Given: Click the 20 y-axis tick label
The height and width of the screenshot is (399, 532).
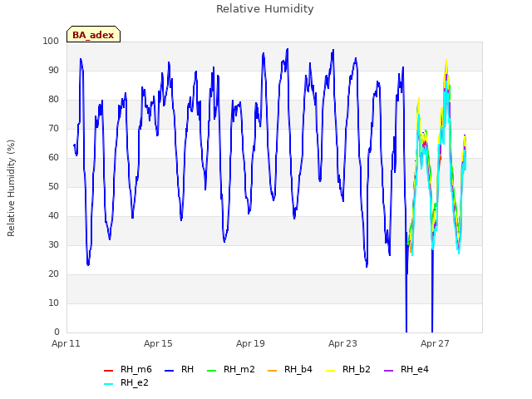Looking at the screenshot, I should [x=53, y=273].
